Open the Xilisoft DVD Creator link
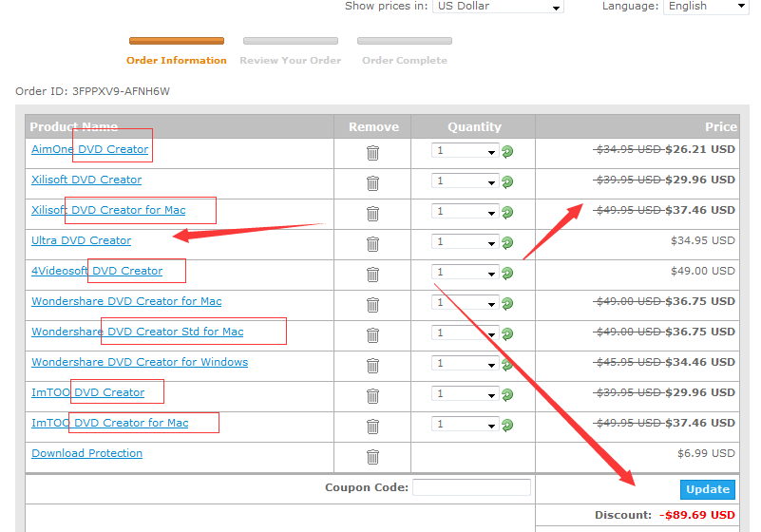 pyautogui.click(x=86, y=180)
